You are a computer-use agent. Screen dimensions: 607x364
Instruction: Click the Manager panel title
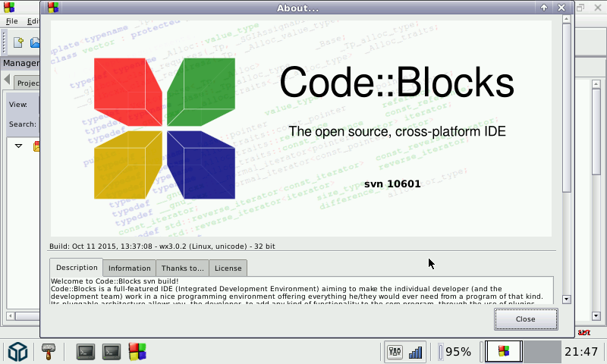pyautogui.click(x=21, y=63)
